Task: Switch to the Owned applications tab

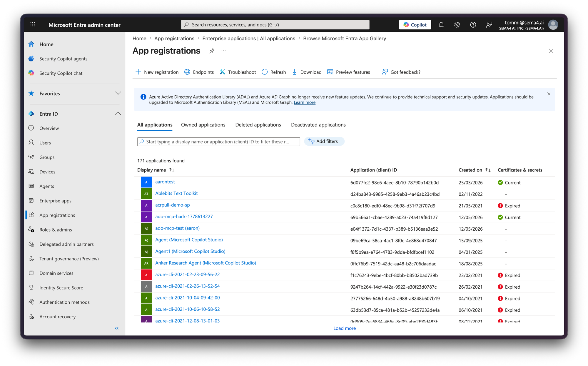Action: point(203,125)
